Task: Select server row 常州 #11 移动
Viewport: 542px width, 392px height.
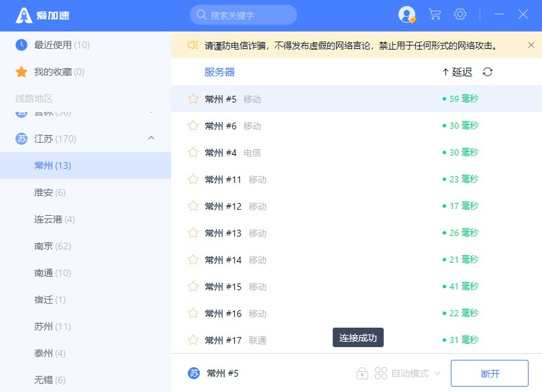Action: pos(356,180)
